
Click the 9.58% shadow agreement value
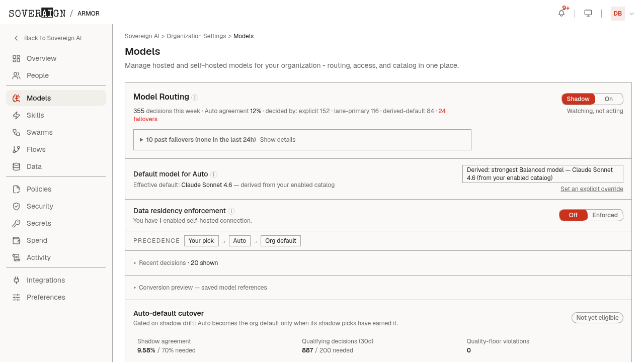point(146,350)
